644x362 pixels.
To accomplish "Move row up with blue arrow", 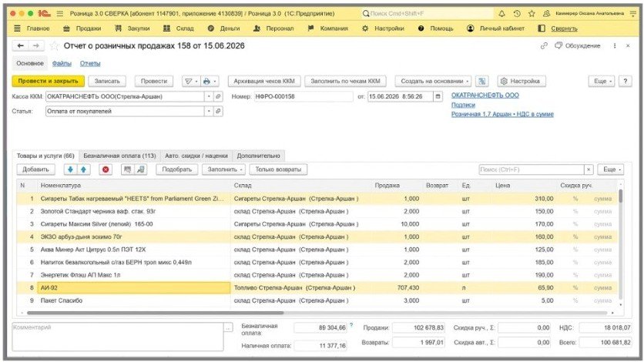I will pos(83,169).
